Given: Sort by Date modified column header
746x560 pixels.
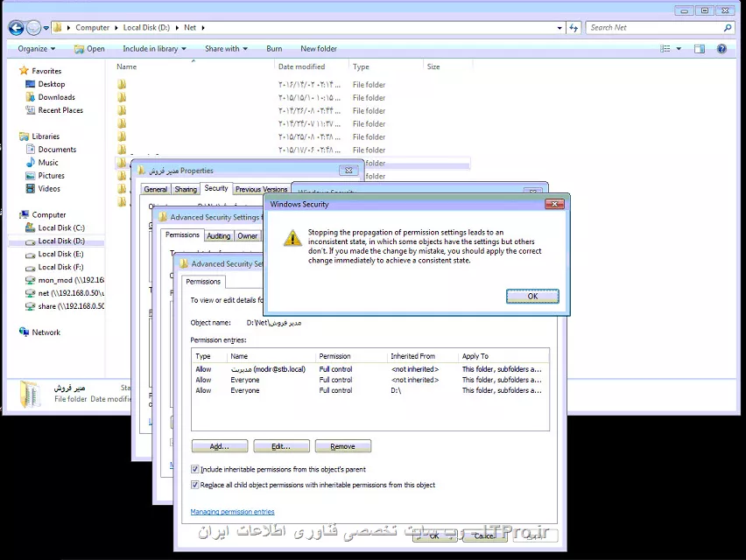Looking at the screenshot, I should pos(301,67).
